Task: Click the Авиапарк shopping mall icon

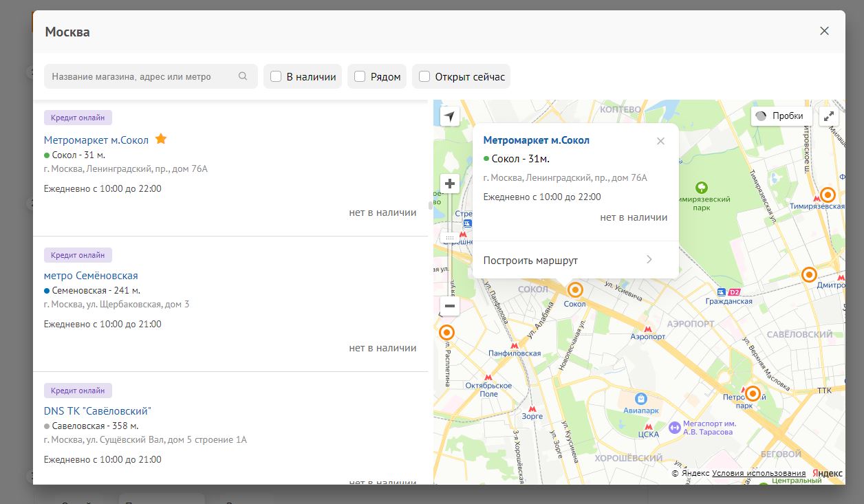Action: point(641,398)
